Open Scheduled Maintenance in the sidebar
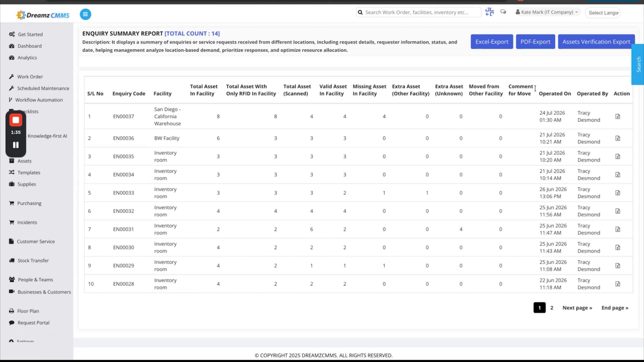 point(43,88)
